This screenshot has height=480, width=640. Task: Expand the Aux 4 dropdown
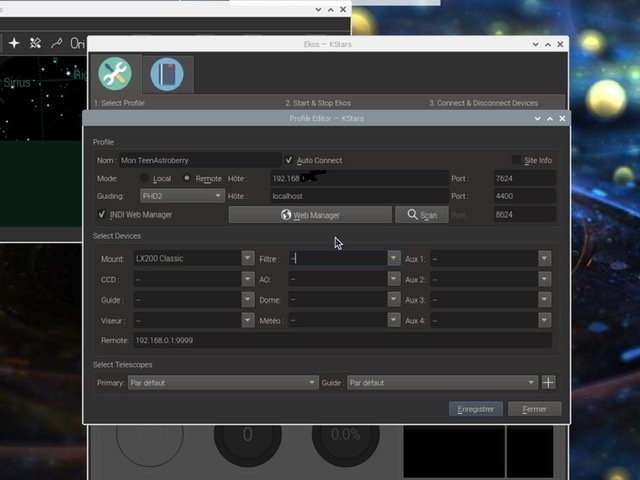[x=544, y=320]
